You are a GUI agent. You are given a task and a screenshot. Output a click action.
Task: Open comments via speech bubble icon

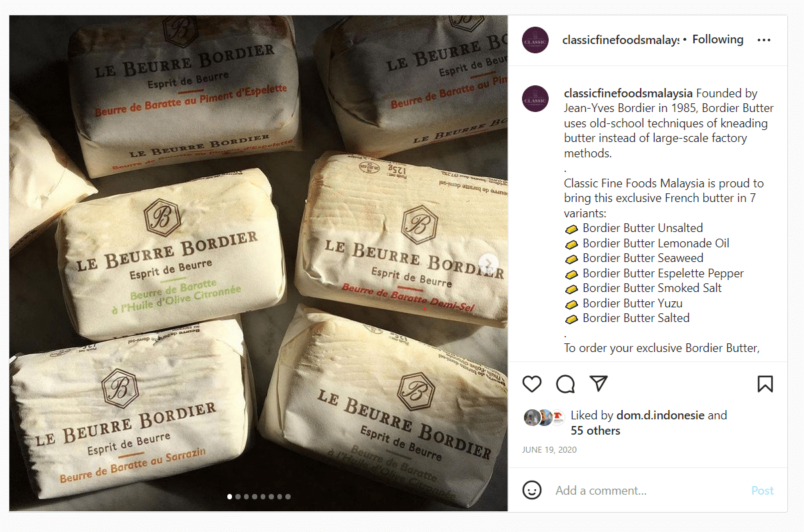tap(565, 384)
